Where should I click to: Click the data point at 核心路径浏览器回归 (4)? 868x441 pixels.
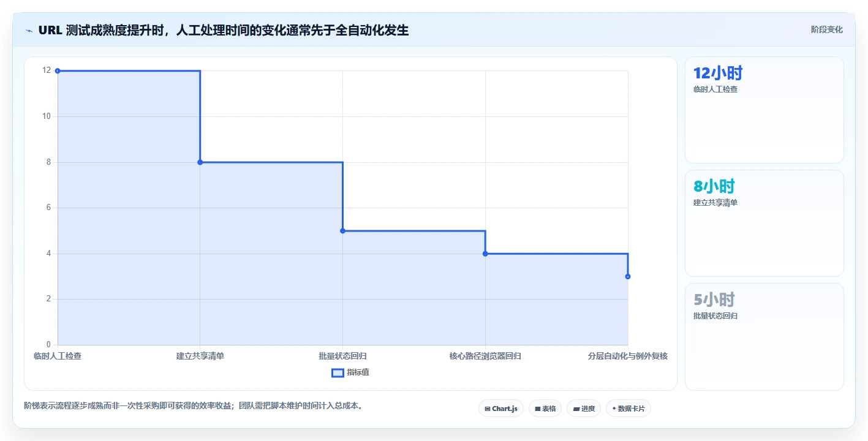tap(485, 254)
